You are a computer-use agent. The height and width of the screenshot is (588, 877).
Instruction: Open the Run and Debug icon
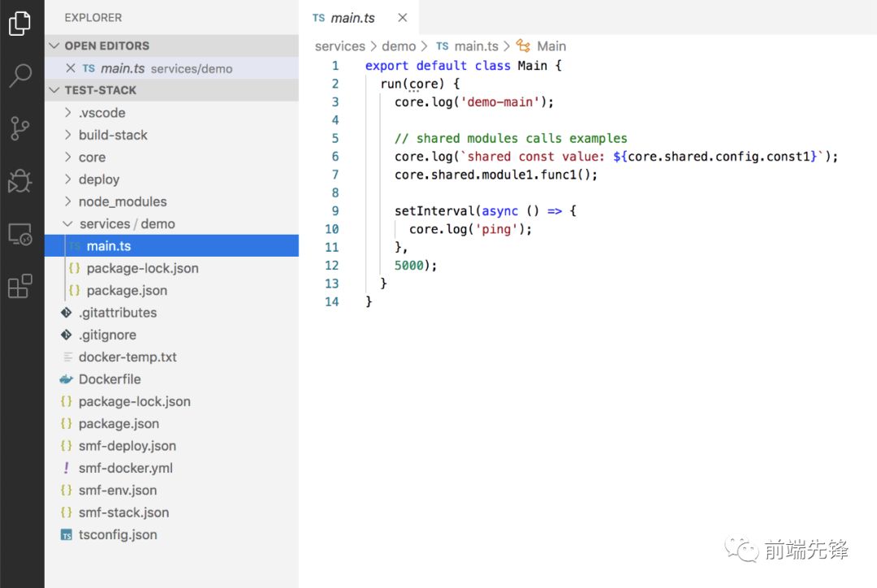pos(19,180)
